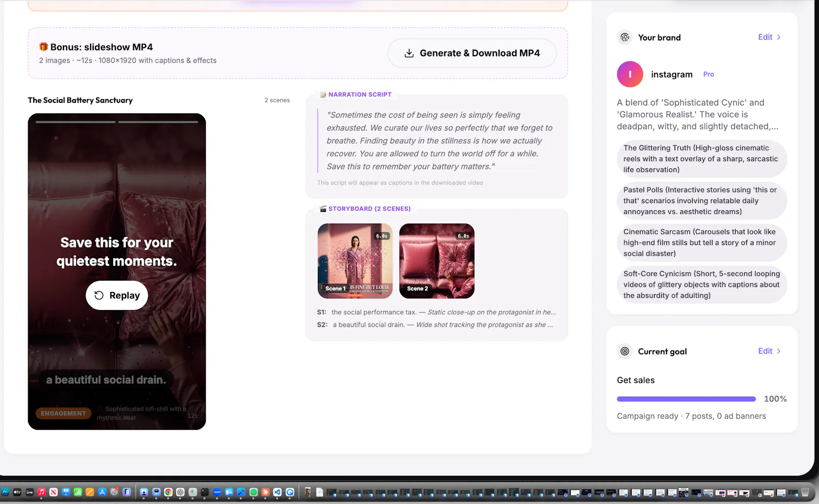Click chevron next to Current goal Edit
This screenshot has width=819, height=504.
click(779, 351)
